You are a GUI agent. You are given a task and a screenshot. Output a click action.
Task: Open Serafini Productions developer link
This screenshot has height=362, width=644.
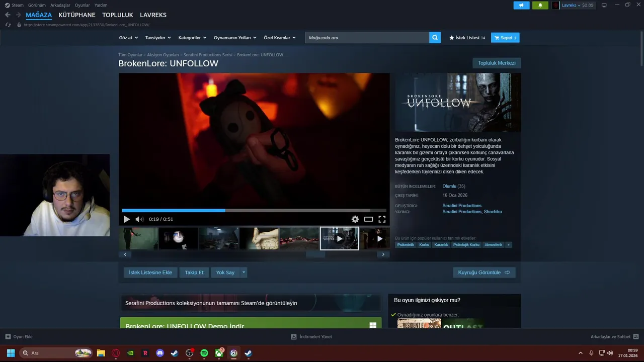tap(462, 206)
